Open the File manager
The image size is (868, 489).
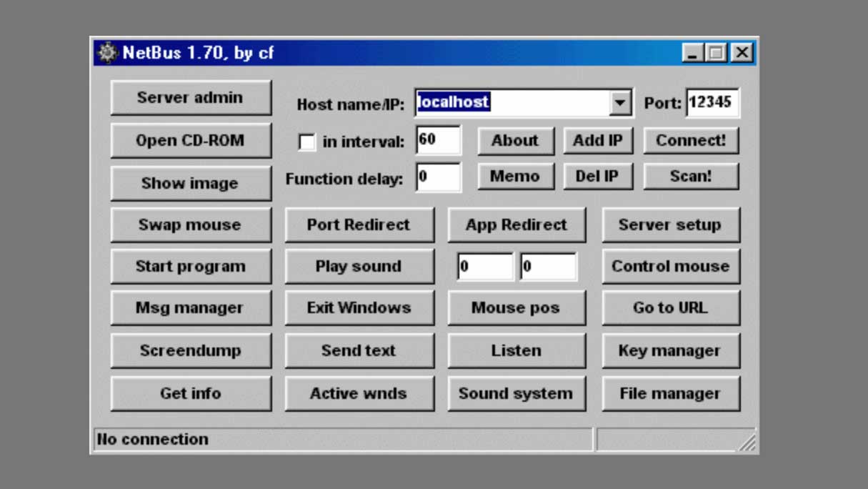click(670, 394)
